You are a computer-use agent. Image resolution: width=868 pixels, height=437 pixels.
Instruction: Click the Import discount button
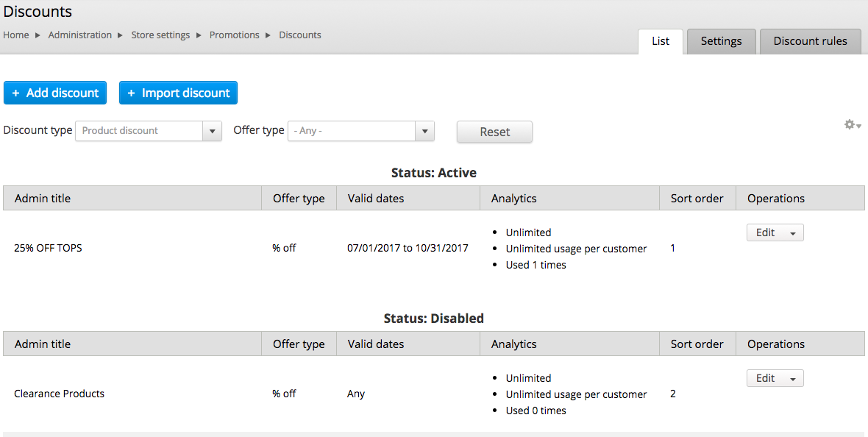point(177,93)
